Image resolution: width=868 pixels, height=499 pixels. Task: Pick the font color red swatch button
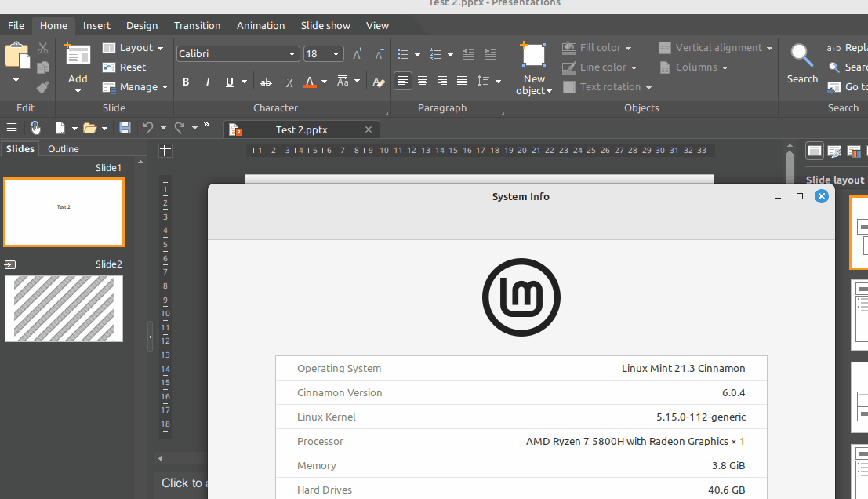coord(310,82)
